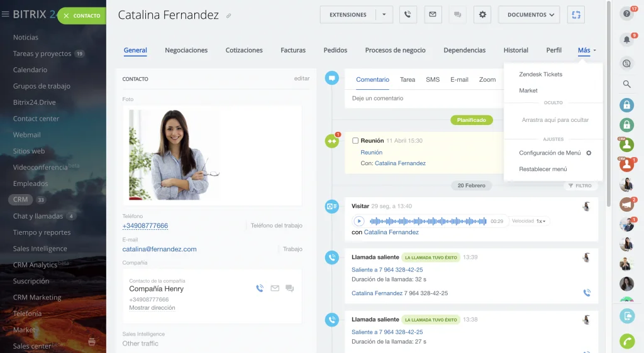
Task: Select Zendesk Tickets from Más menu
Action: tap(540, 74)
